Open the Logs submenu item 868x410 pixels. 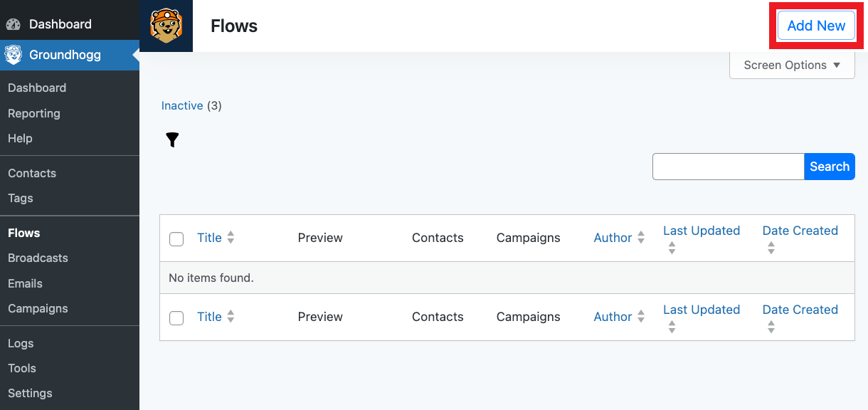coord(21,343)
